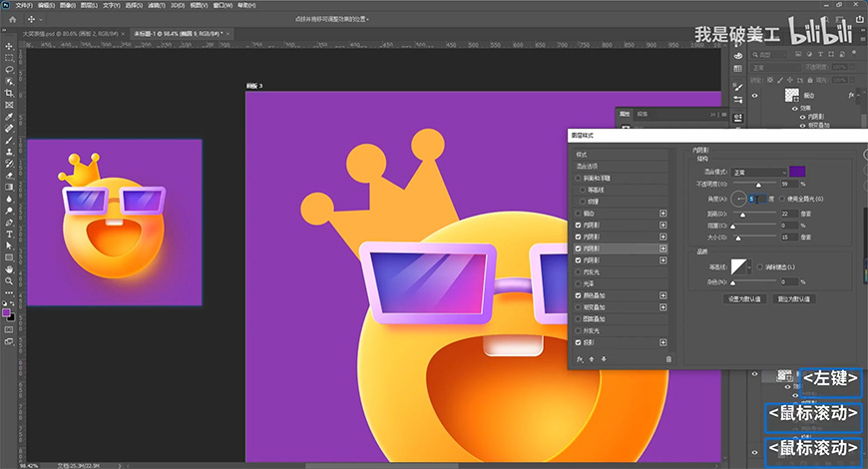Select the Zoom magnifier tool

(x=9, y=280)
